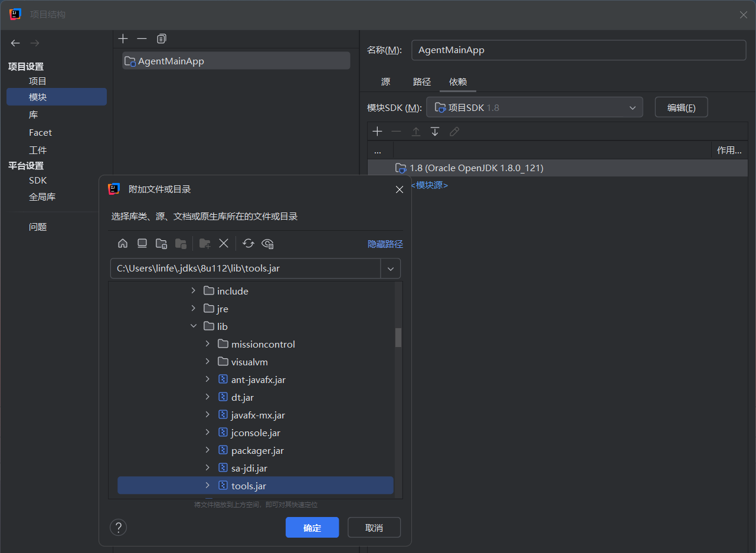Click the project directory icon in chooser toolbar
The height and width of the screenshot is (553, 756).
point(161,244)
